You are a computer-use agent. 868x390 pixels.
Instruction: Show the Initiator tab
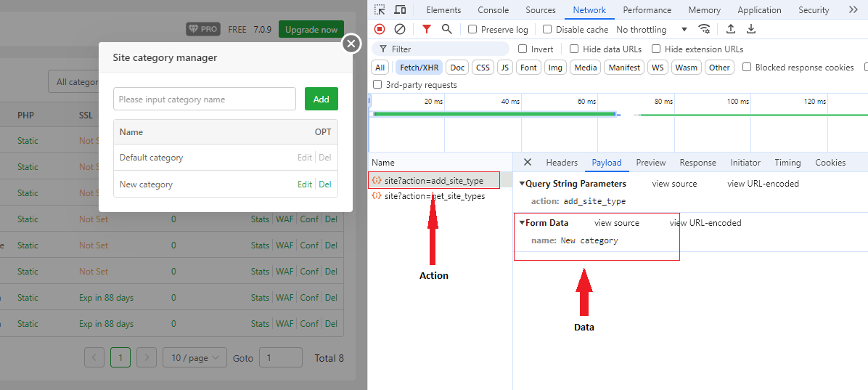click(745, 162)
